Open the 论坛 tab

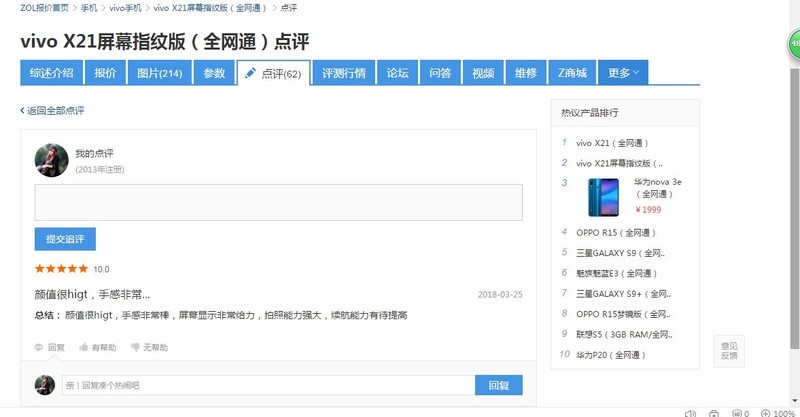[x=397, y=73]
